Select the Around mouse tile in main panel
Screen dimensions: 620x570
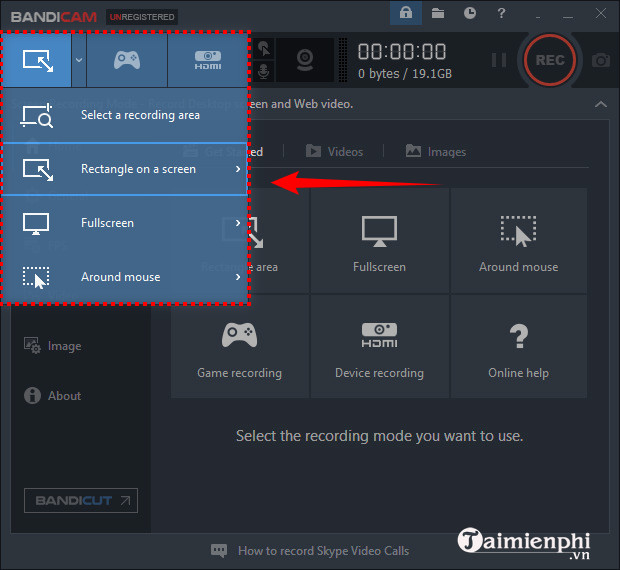pyautogui.click(x=519, y=241)
